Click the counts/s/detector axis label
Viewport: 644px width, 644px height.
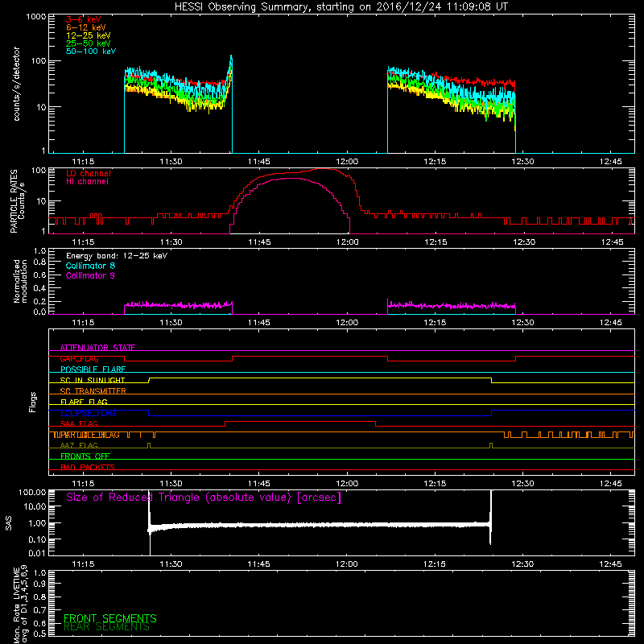click(16, 84)
